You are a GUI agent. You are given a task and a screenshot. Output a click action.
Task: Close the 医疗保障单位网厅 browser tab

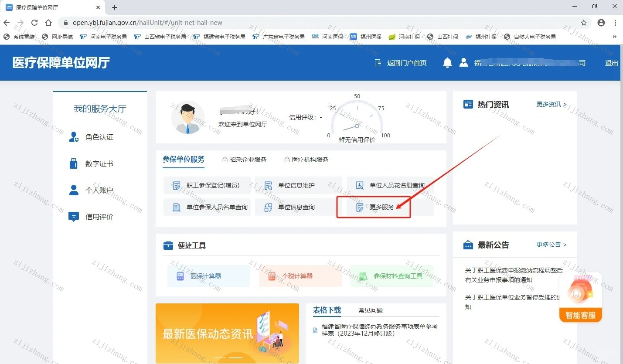(x=98, y=7)
